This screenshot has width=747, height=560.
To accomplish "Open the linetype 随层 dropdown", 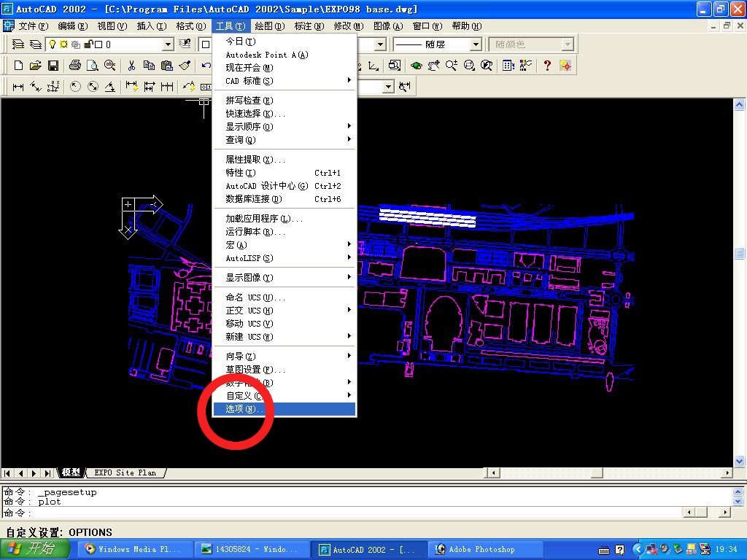I will click(476, 44).
